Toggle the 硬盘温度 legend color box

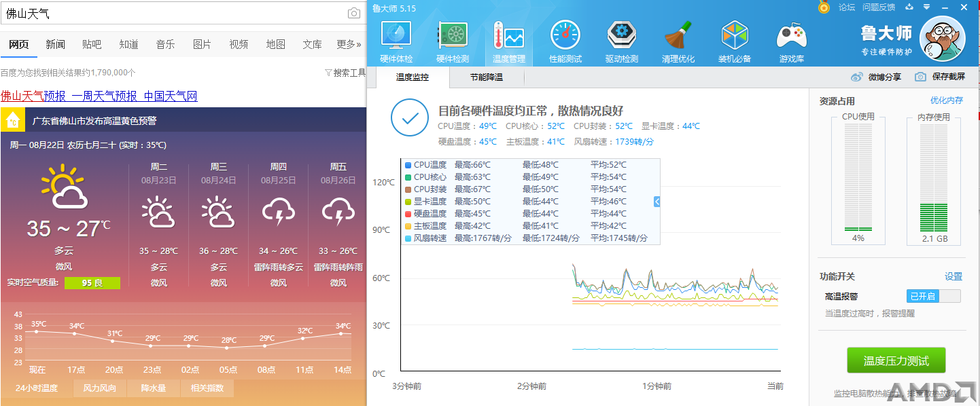408,214
